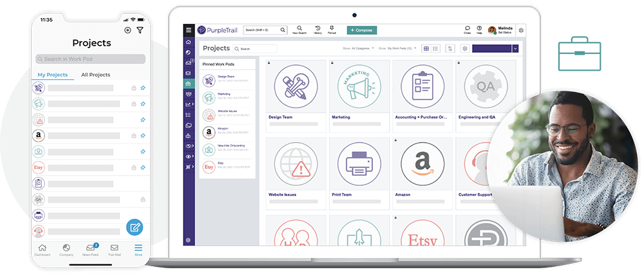644x274 pixels.
Task: Tap News Feed tab on phone
Action: tap(90, 250)
